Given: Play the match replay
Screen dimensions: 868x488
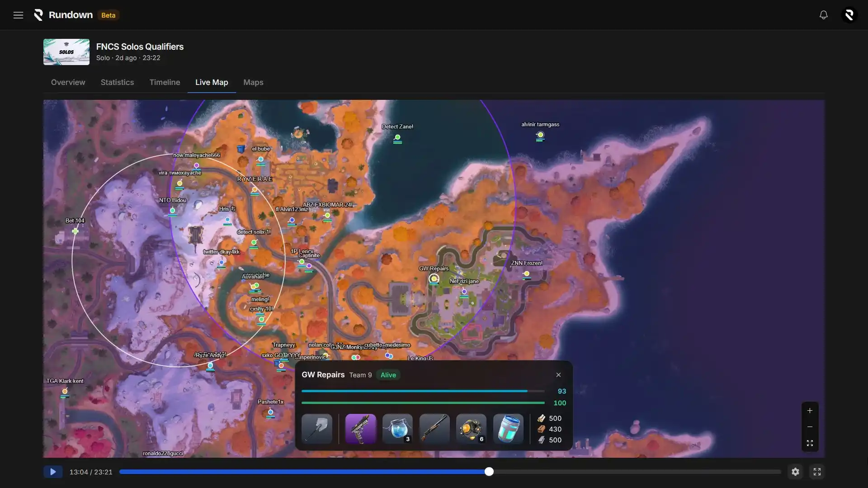Looking at the screenshot, I should [53, 472].
